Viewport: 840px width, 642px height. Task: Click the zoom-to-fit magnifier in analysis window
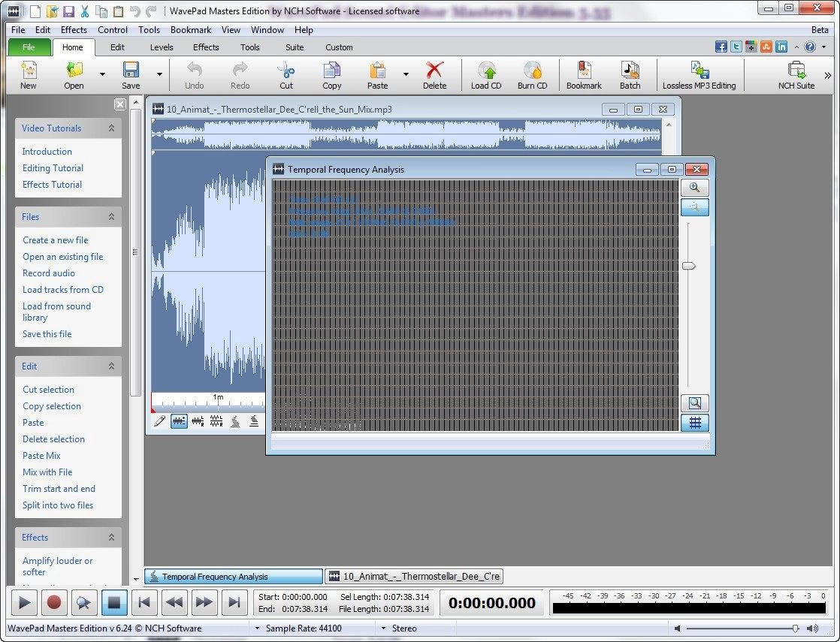(695, 402)
